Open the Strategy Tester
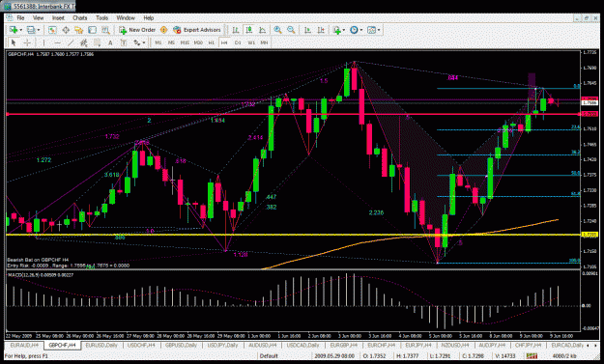Image resolution: width=604 pixels, height=364 pixels. pyautogui.click(x=105, y=30)
